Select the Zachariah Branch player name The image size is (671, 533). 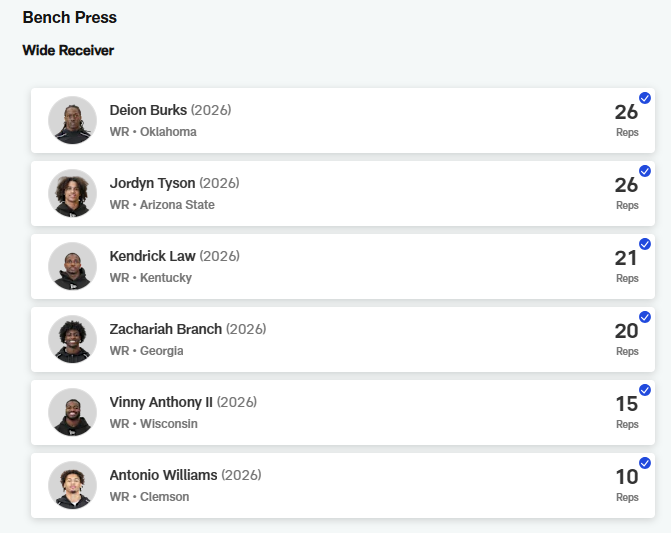pos(166,329)
